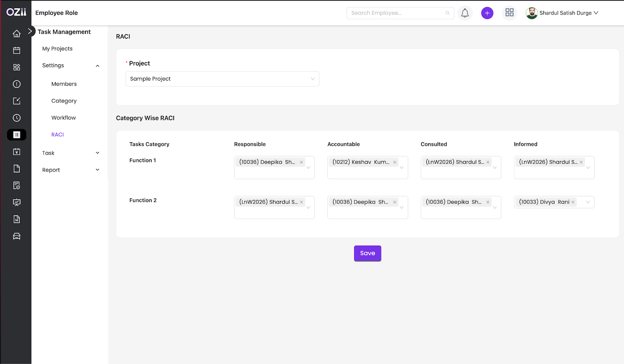Remove Divya Rani from Function 2 Informed
The image size is (624, 364).
click(573, 202)
